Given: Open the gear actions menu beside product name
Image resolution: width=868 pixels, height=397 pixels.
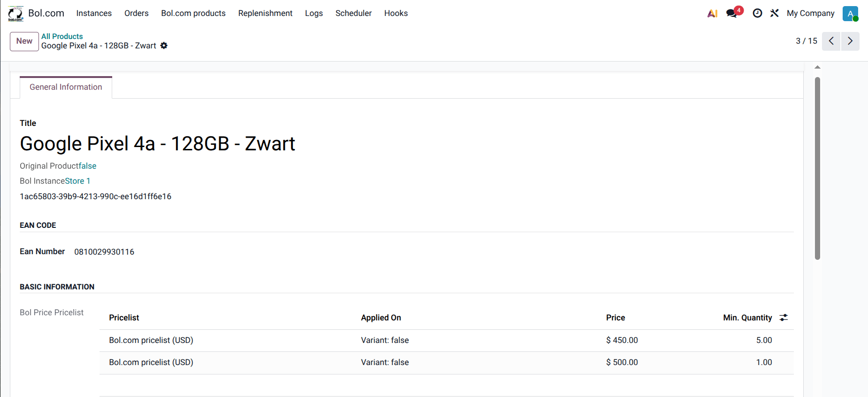Looking at the screenshot, I should click(x=164, y=46).
